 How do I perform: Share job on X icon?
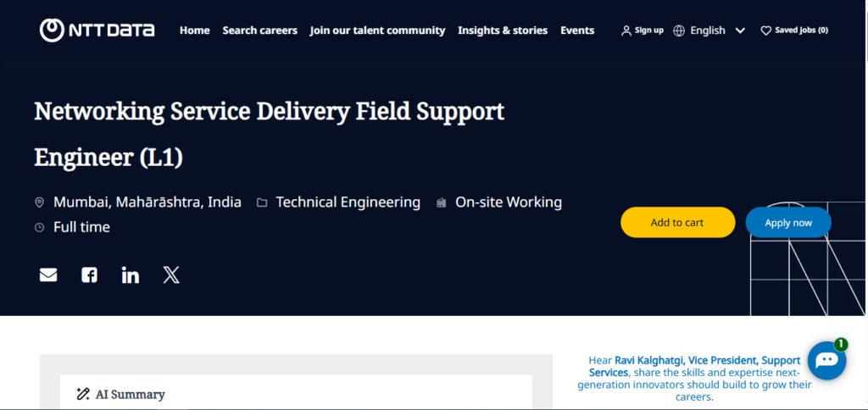tap(171, 275)
